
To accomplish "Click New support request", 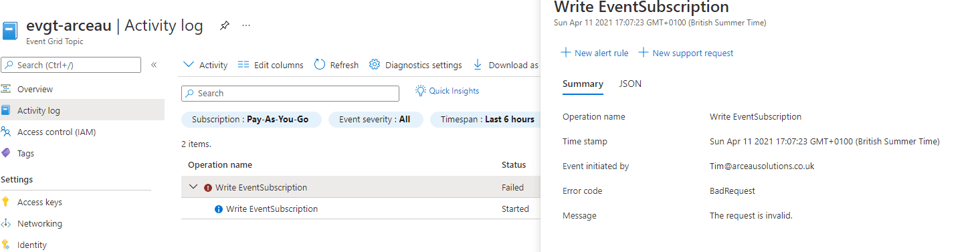I will tap(686, 53).
